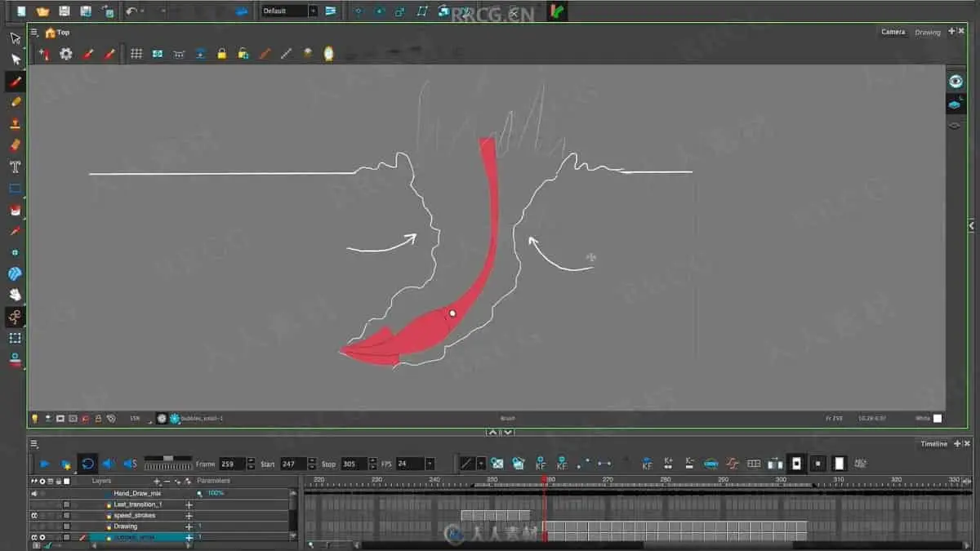The width and height of the screenshot is (980, 551).
Task: Expand parameters for the Last_transition_1 layer
Action: pyautogui.click(x=189, y=504)
